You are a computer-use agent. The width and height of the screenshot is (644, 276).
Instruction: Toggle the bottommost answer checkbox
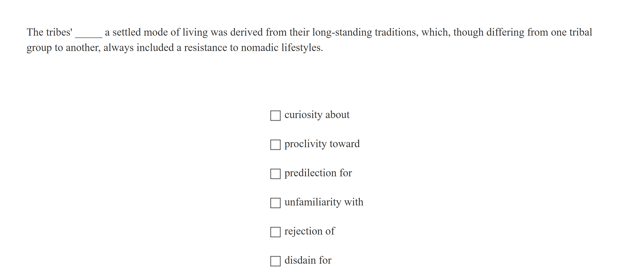(276, 261)
